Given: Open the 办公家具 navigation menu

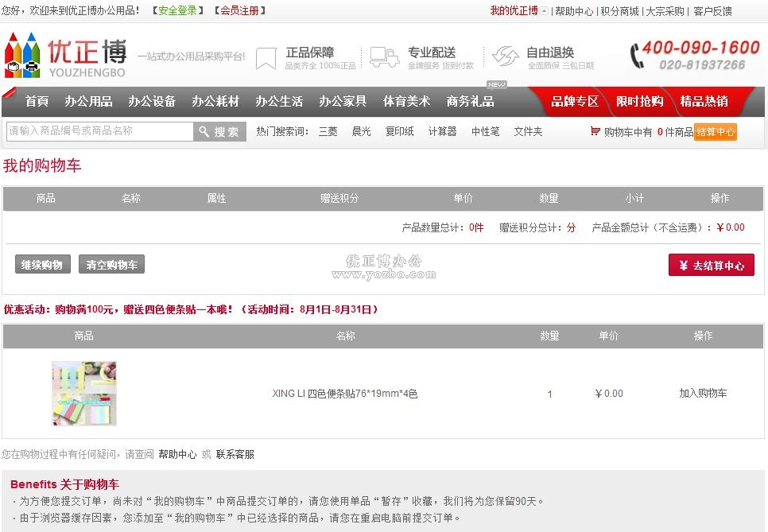Looking at the screenshot, I should pyautogui.click(x=343, y=102).
